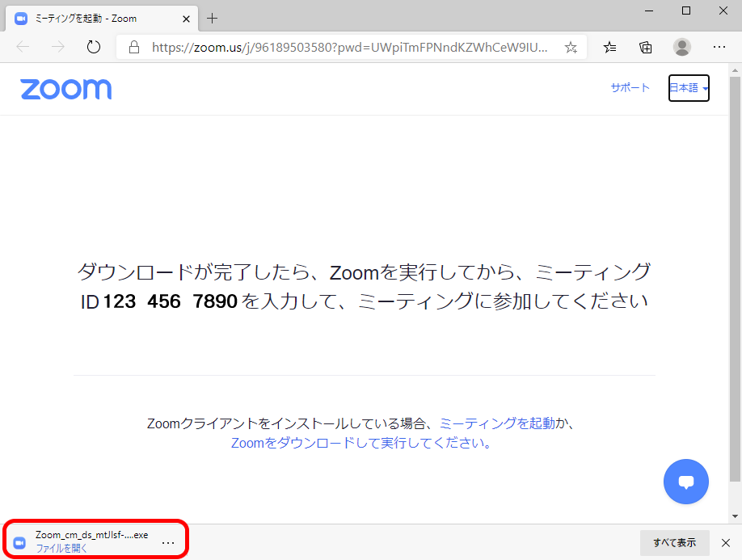Viewport: 742px width, 560px height.
Task: Click the page vertical scrollbar thumb
Action: click(x=735, y=279)
